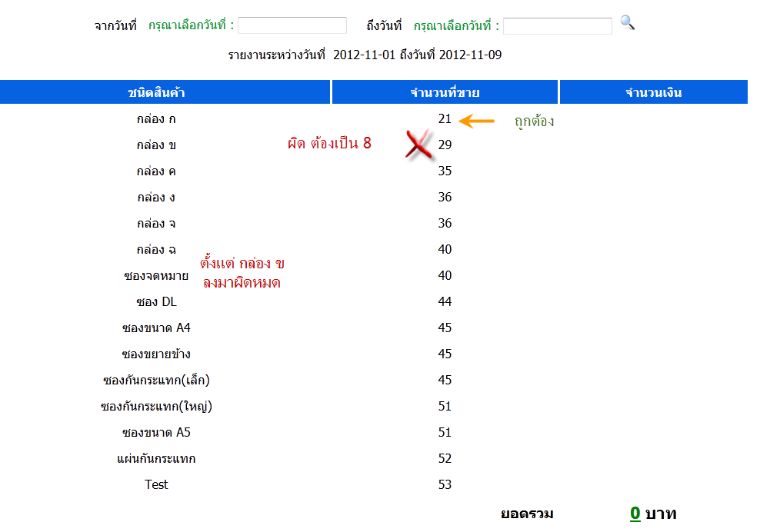This screenshot has height=532, width=760.
Task: Click the quantity 35 for กล่อง ค
Action: point(445,171)
